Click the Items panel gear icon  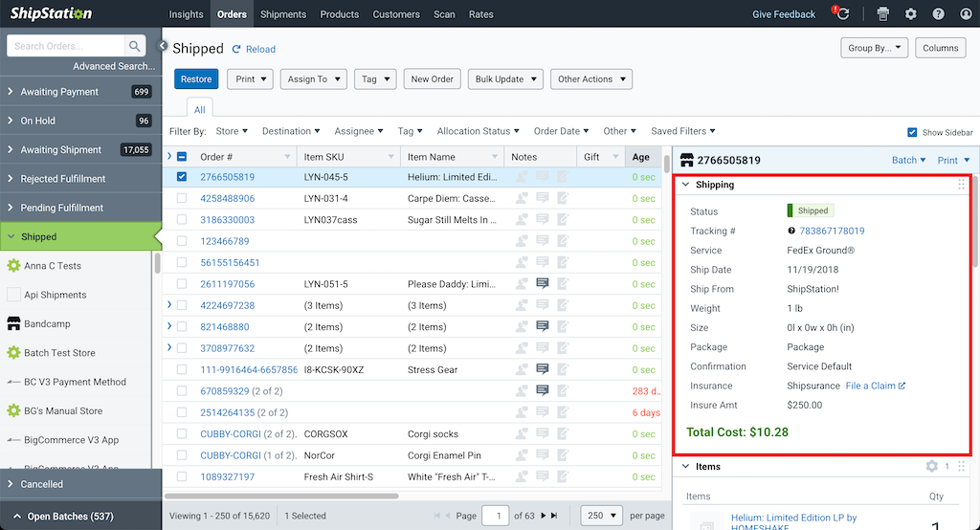click(932, 466)
